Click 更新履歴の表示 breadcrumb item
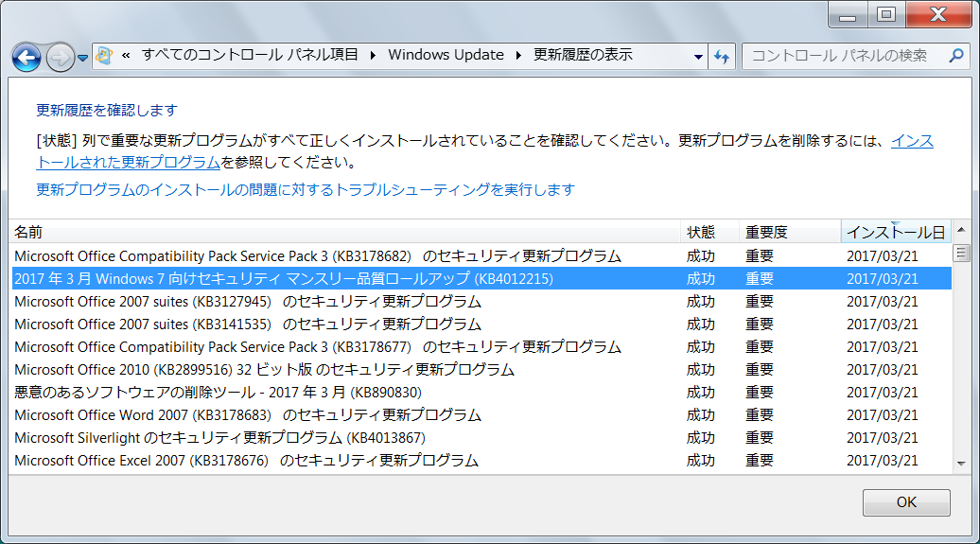 tap(583, 55)
